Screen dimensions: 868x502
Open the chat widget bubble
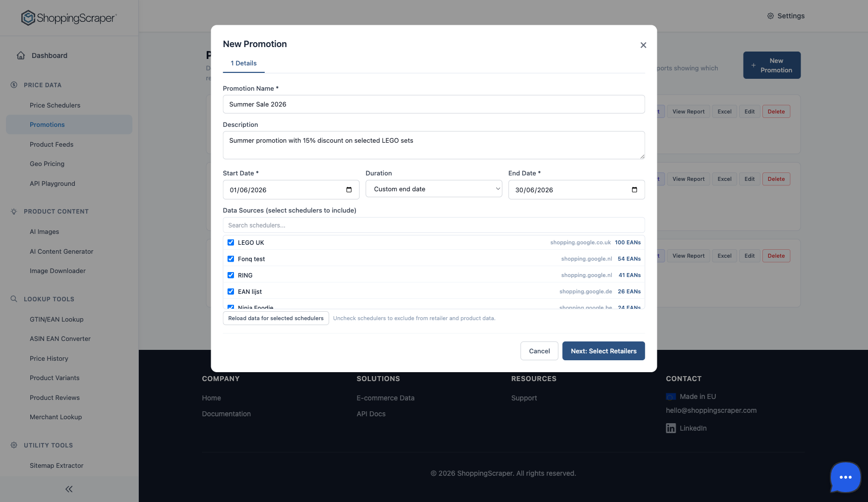click(x=845, y=477)
